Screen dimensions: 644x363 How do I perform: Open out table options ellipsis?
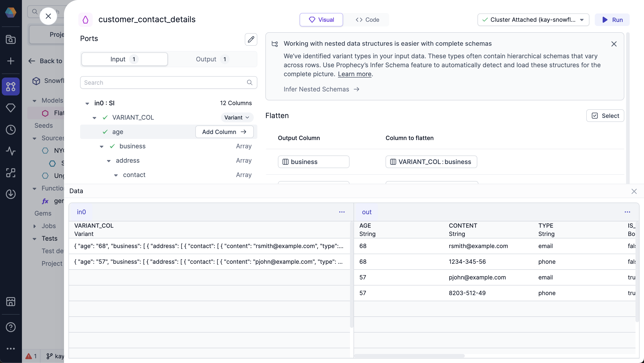pyautogui.click(x=627, y=212)
